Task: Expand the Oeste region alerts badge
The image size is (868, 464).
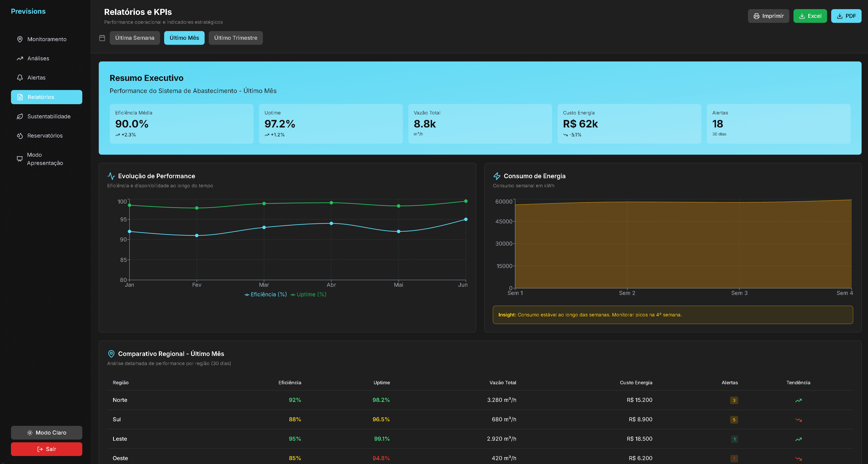Action: click(734, 458)
